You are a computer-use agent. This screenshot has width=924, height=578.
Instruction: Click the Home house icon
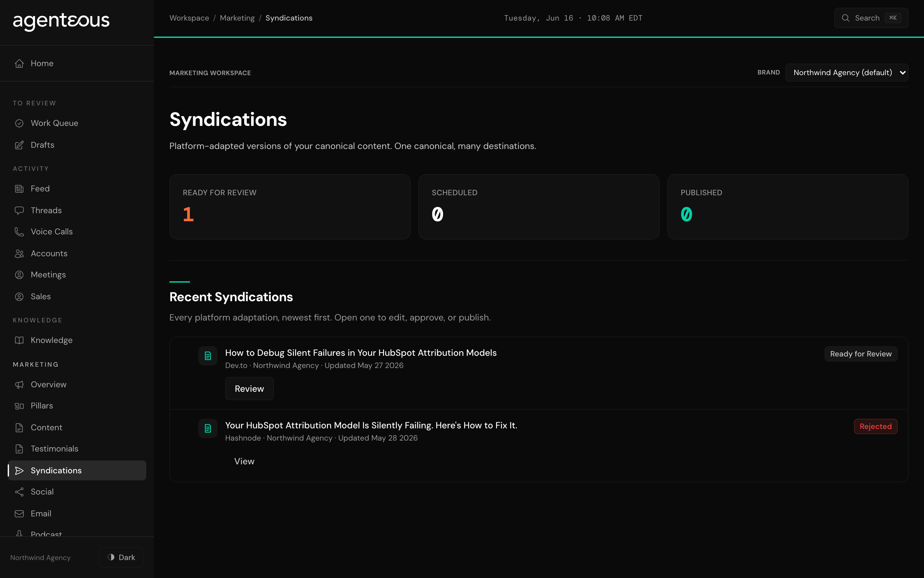pos(19,64)
